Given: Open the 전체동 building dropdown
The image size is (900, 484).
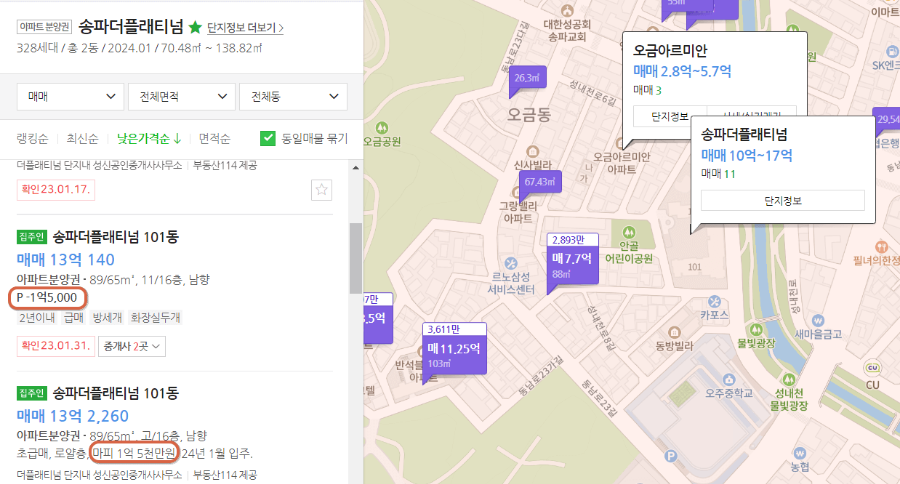Looking at the screenshot, I should [x=293, y=96].
